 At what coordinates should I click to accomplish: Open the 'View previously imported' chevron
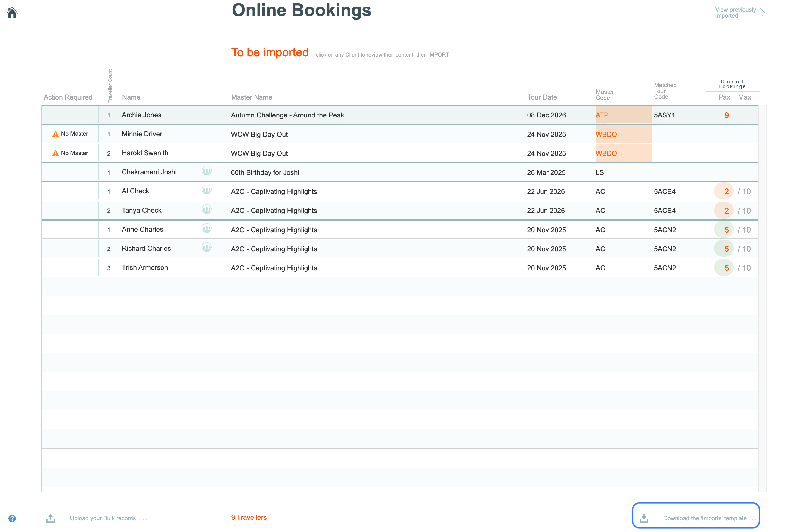point(762,13)
